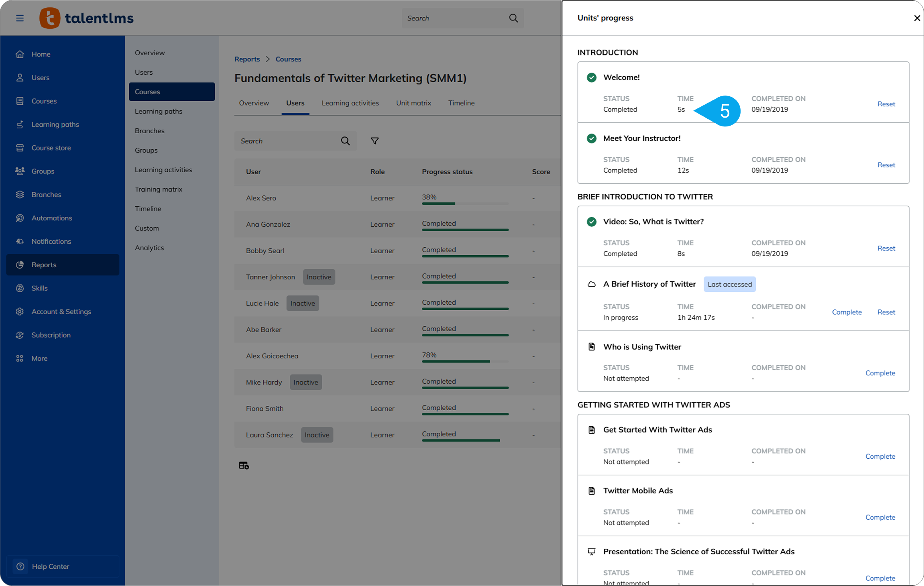924x586 pixels.
Task: Reset the Video: So, What is Twitter? unit
Action: coord(886,248)
